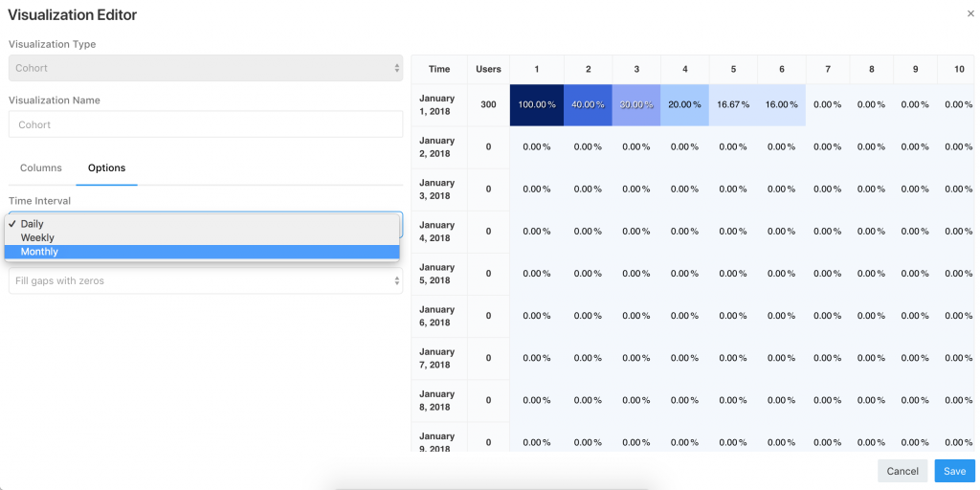The image size is (980, 490).
Task: Select the January 1, 2018 row label
Action: click(x=439, y=105)
